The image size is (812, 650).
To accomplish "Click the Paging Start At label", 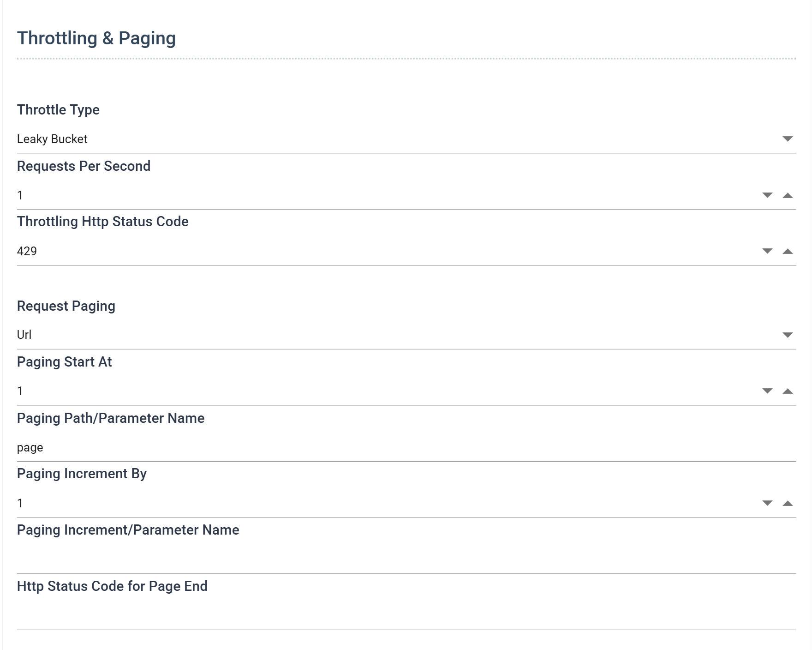I will pyautogui.click(x=64, y=362).
